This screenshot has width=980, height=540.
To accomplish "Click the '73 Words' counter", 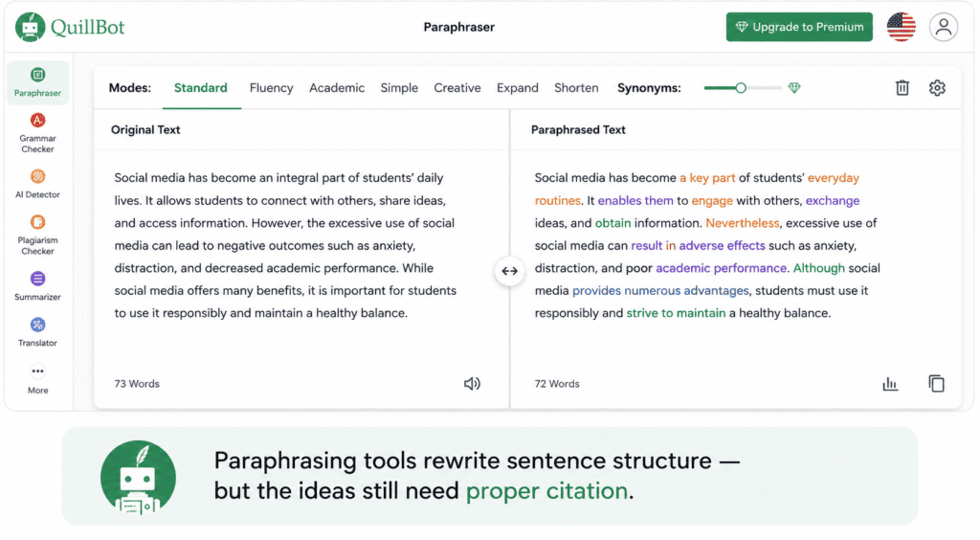I will [x=137, y=383].
